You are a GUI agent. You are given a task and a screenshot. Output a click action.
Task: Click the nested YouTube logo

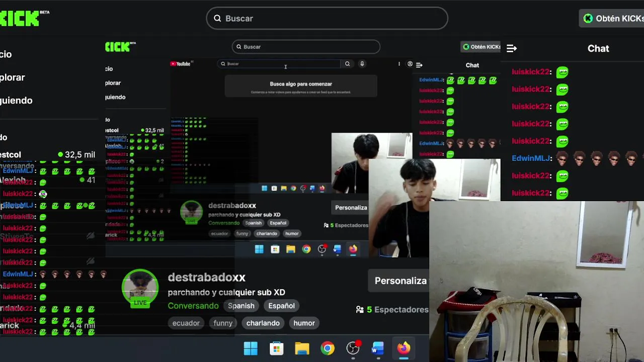(180, 64)
